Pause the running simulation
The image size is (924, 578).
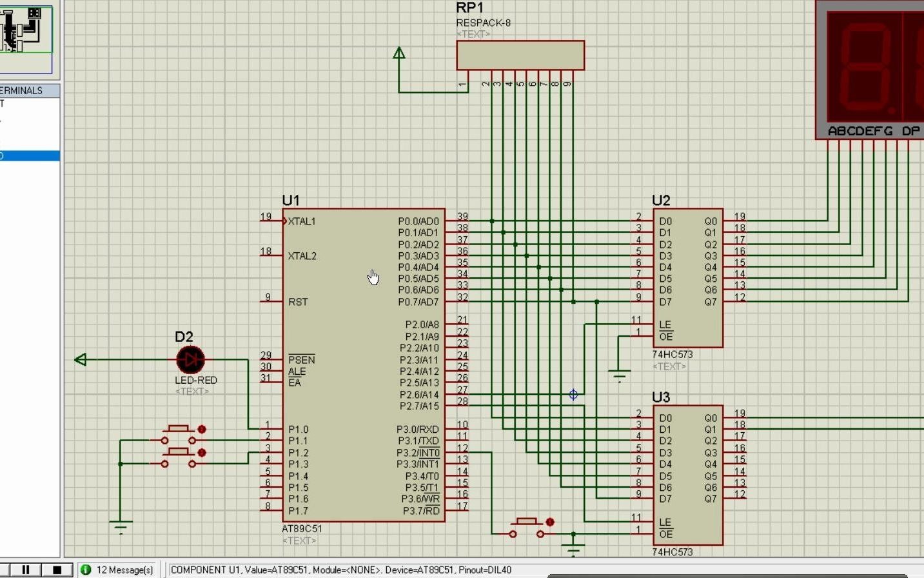click(x=26, y=570)
